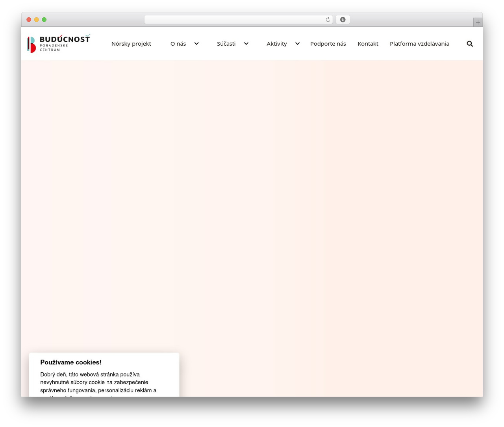
Task: Open the browser downloads button
Action: point(343,20)
